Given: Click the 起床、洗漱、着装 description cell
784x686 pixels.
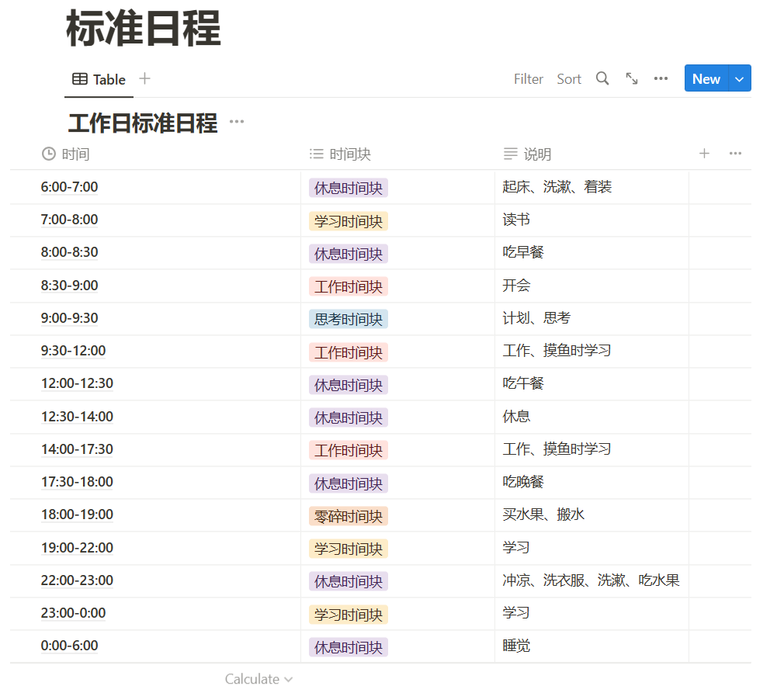Looking at the screenshot, I should point(591,187).
